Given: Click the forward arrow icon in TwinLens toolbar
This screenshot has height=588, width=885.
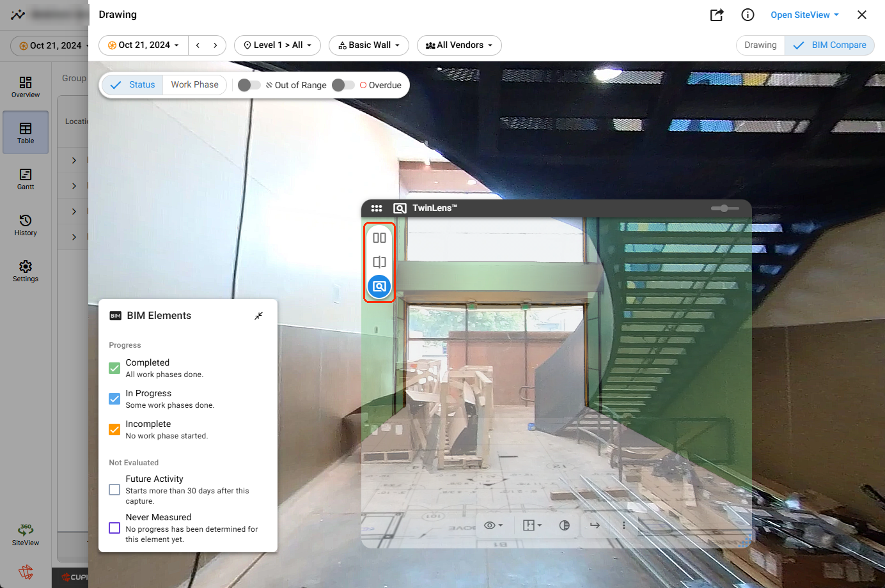Looking at the screenshot, I should point(595,525).
